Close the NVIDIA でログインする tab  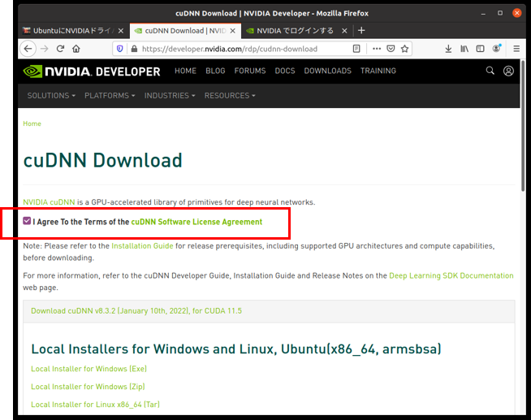(344, 31)
